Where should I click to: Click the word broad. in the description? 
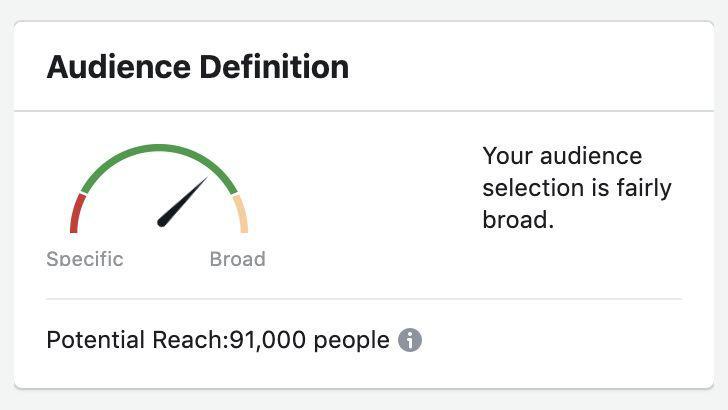(518, 220)
